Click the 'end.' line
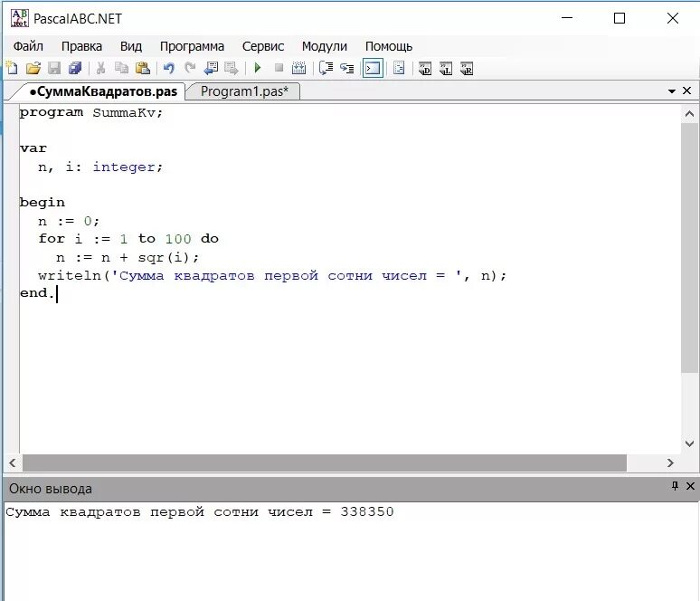Viewport: 700px width, 601px height. coord(36,293)
